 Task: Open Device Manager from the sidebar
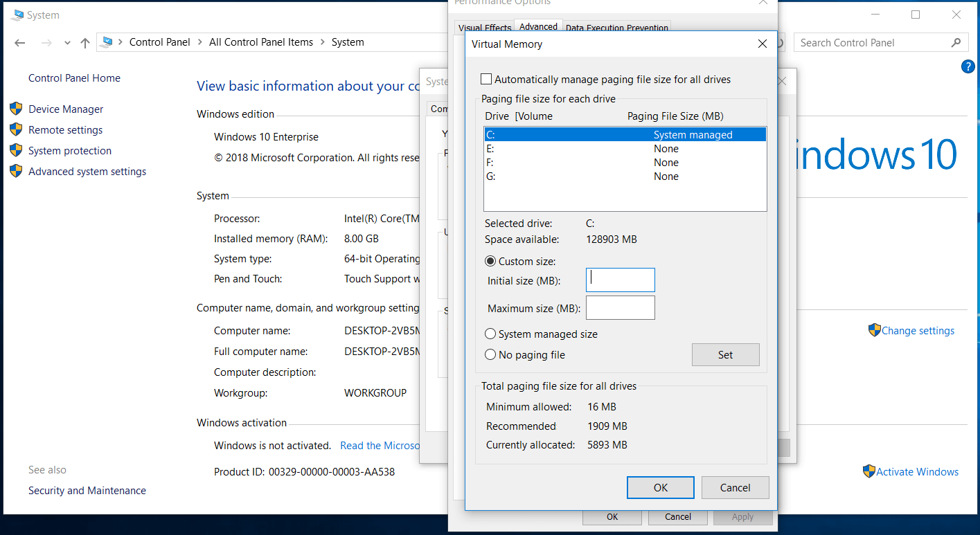(x=66, y=109)
